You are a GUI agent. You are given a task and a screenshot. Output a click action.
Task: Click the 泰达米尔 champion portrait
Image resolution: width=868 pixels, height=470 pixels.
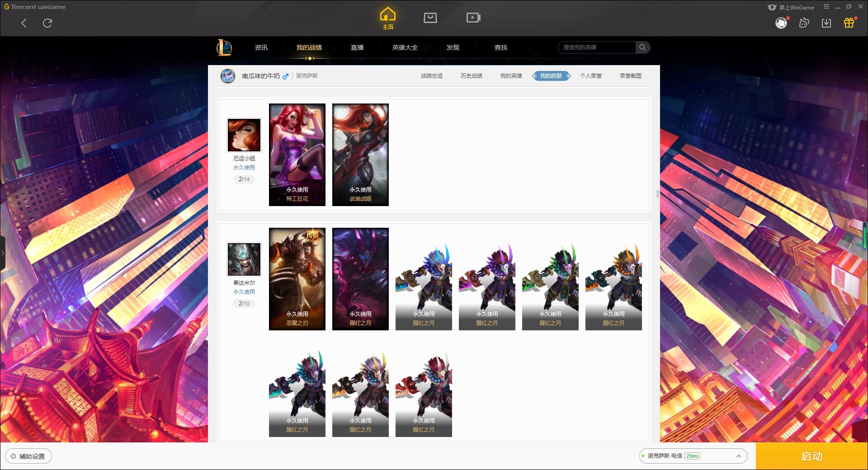pos(244,259)
